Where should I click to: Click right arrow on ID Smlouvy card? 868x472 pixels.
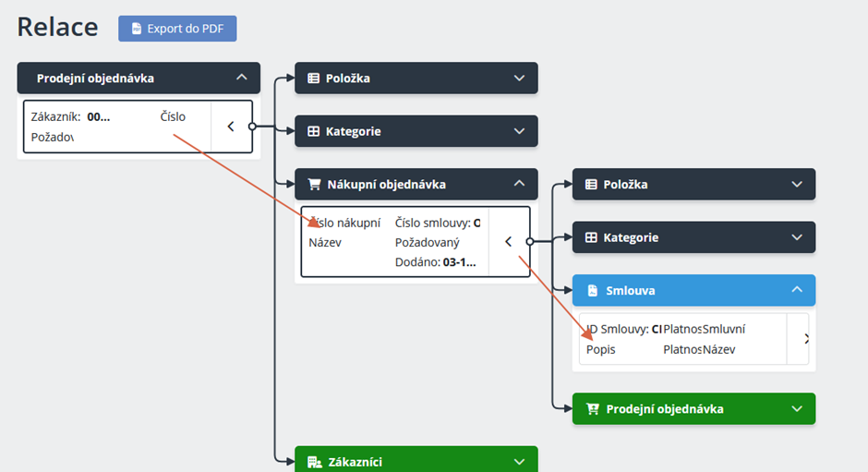coord(805,339)
